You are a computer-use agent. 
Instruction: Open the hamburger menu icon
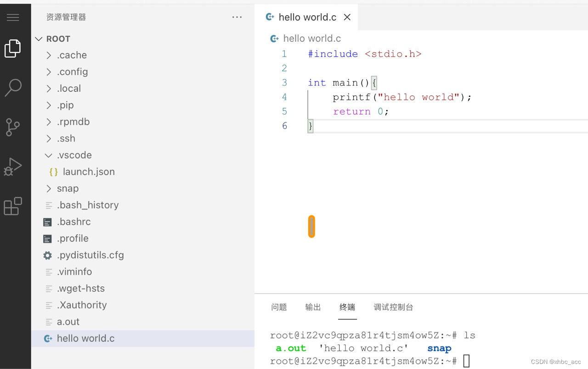click(13, 17)
